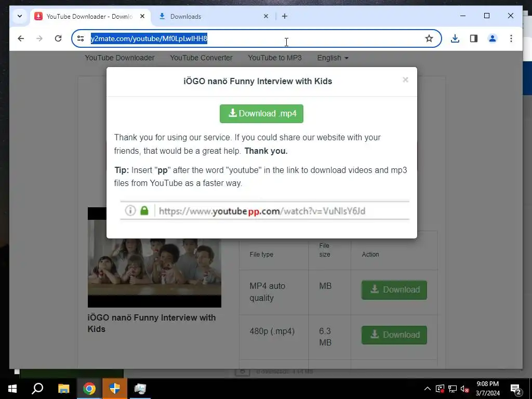Go back to previous page
Screen dimensions: 532x399
point(21,38)
